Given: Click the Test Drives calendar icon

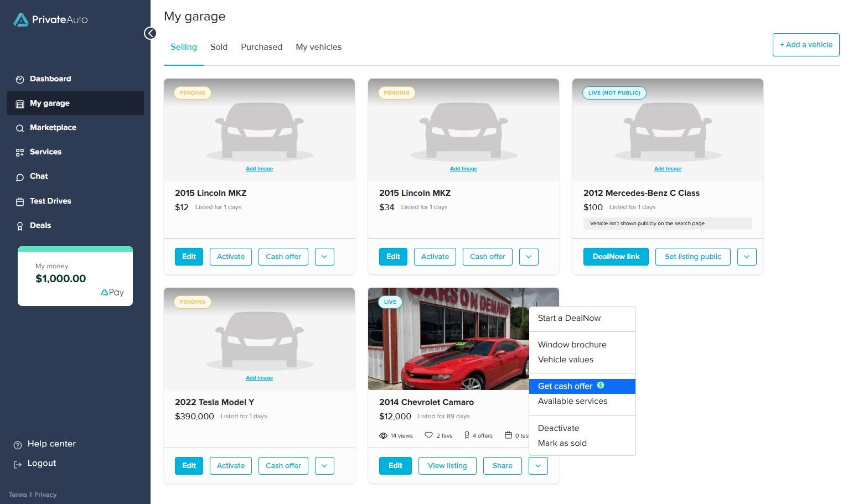Looking at the screenshot, I should point(20,202).
